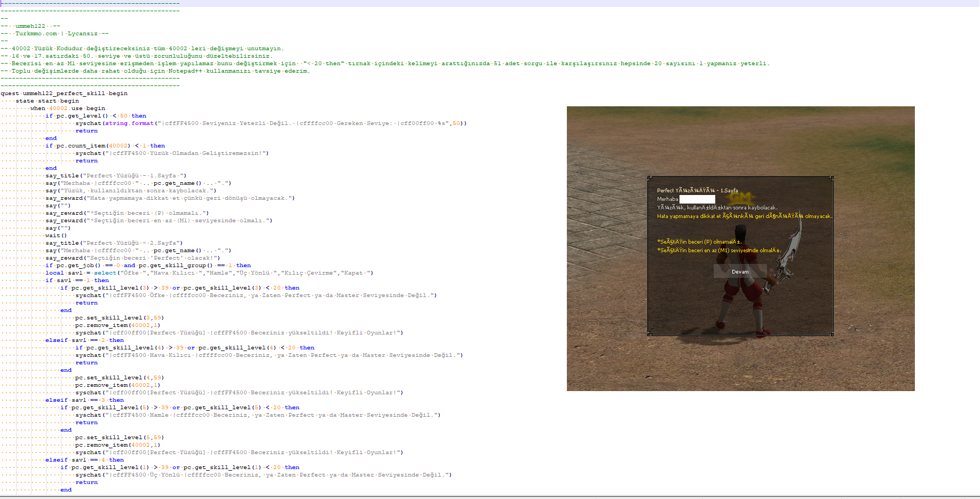Click the white redacted name box after Merhaba
The image size is (980, 499).
tap(697, 199)
